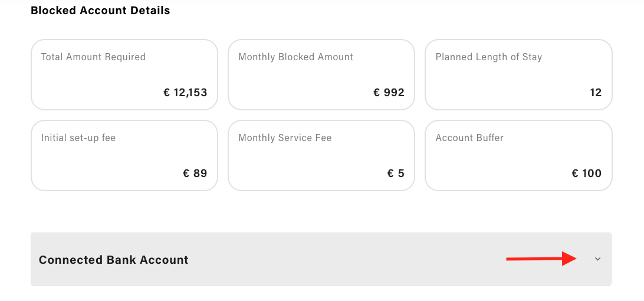Click the euro symbol before 89
Viewport: 644px width, 301px height.
point(186,174)
